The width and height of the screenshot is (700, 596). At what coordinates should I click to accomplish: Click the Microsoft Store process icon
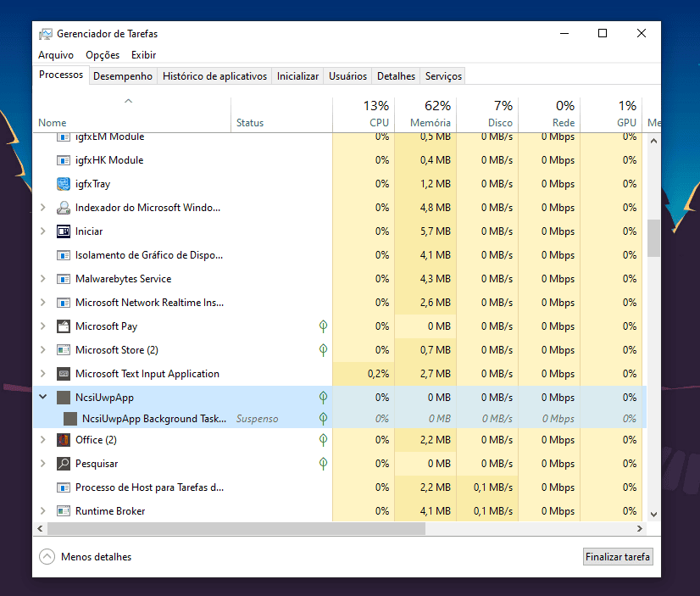coord(64,350)
